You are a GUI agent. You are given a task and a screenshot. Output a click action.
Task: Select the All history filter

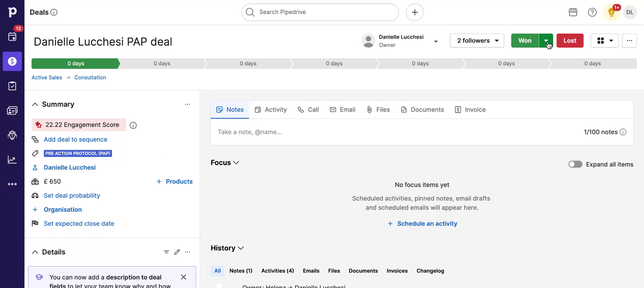point(217,271)
